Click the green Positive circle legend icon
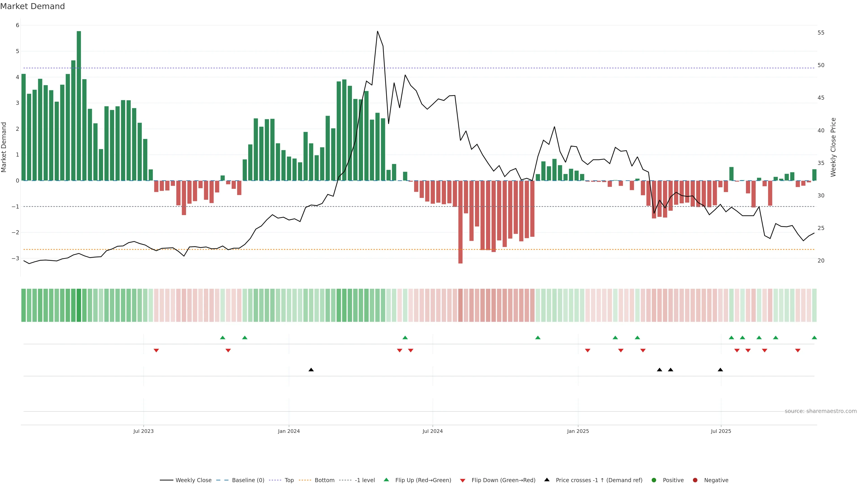 point(654,480)
